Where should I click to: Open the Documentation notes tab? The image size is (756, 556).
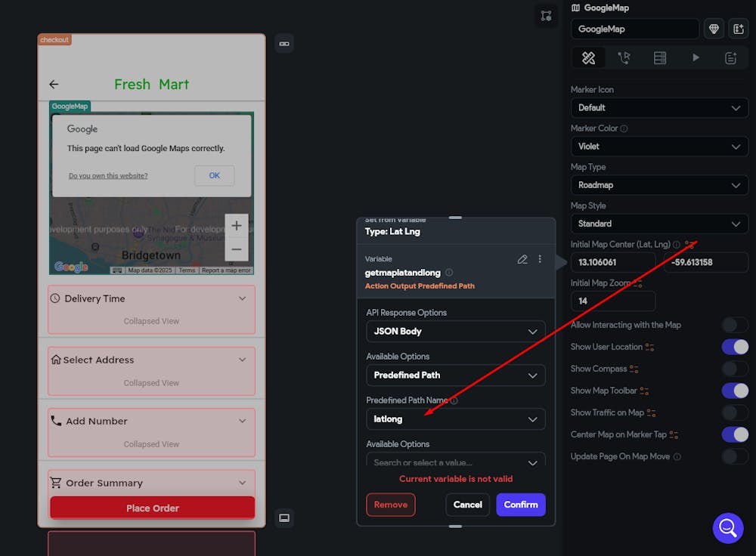click(x=731, y=58)
